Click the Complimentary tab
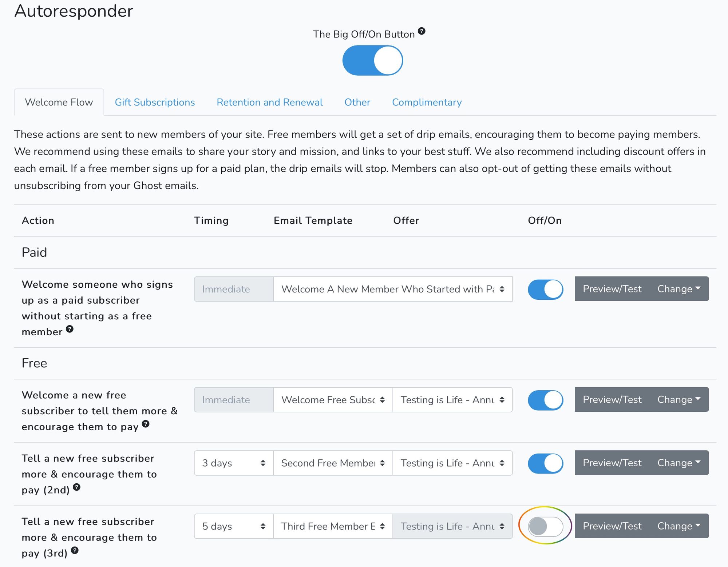This screenshot has height=567, width=728. pyautogui.click(x=427, y=101)
